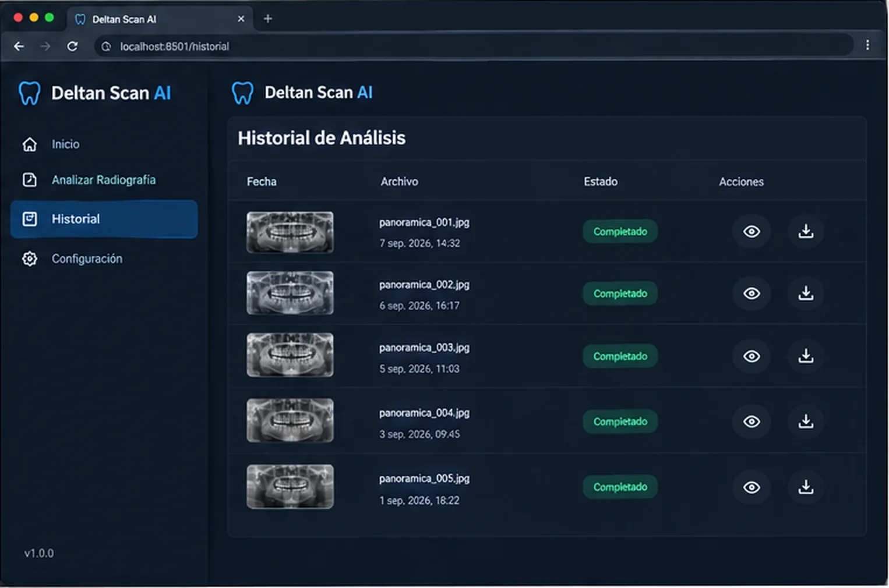Open the panoramica_001.jpg X-ray thumbnail

click(x=290, y=232)
